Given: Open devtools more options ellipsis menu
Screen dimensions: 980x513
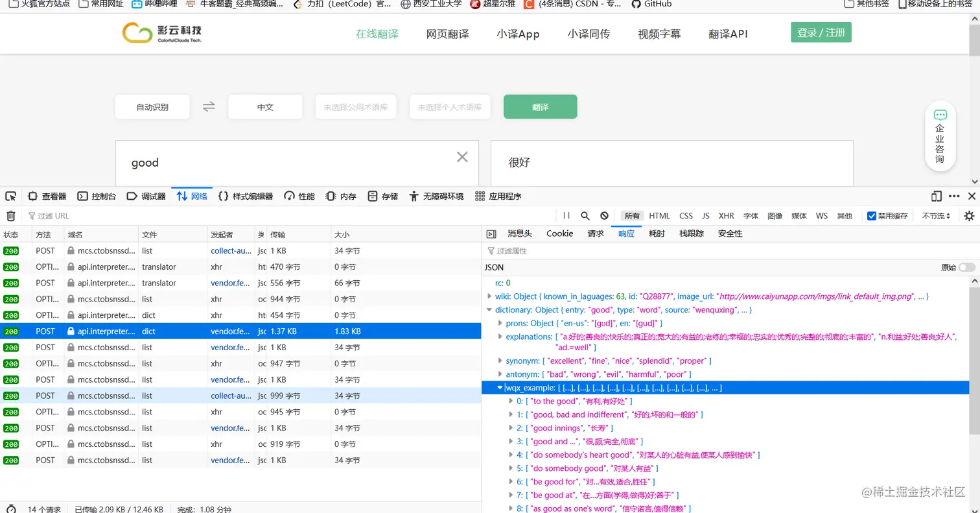Looking at the screenshot, I should pos(954,196).
